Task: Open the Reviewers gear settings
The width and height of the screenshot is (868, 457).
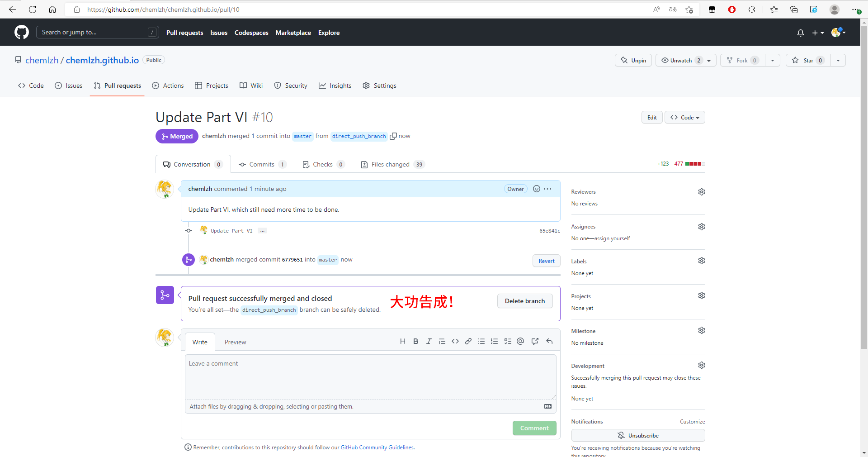Action: coord(701,192)
